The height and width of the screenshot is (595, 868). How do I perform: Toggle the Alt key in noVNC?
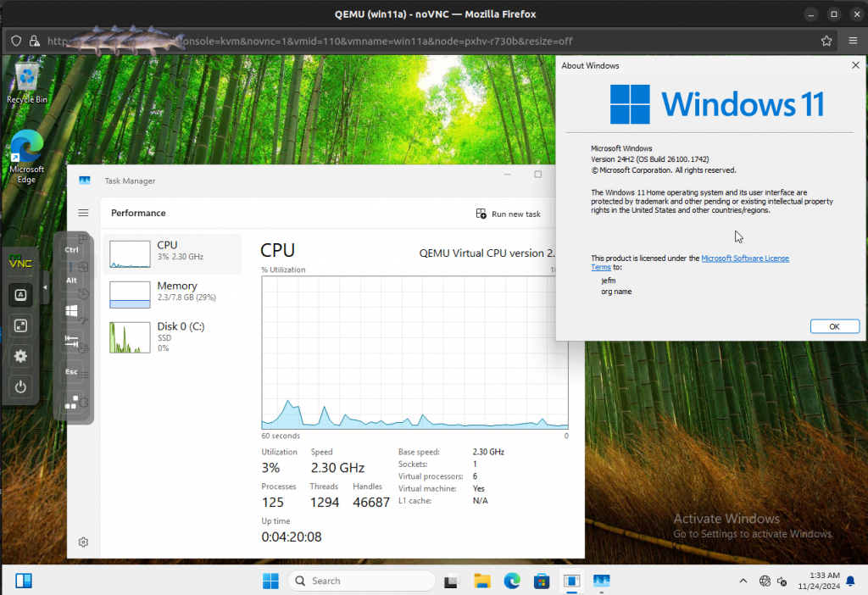coord(71,280)
